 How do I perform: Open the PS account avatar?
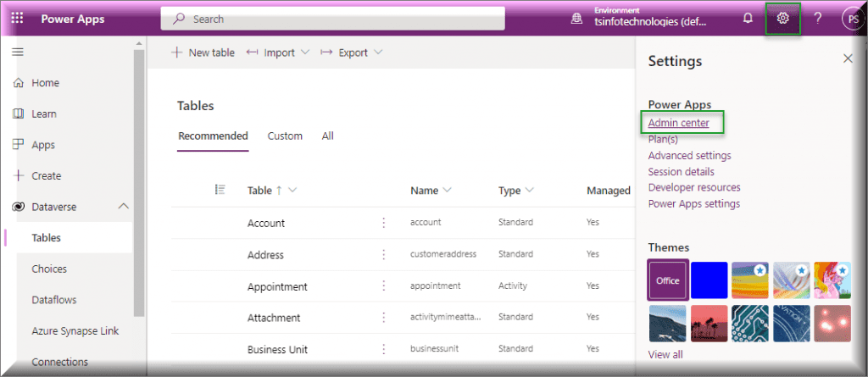[x=853, y=19]
